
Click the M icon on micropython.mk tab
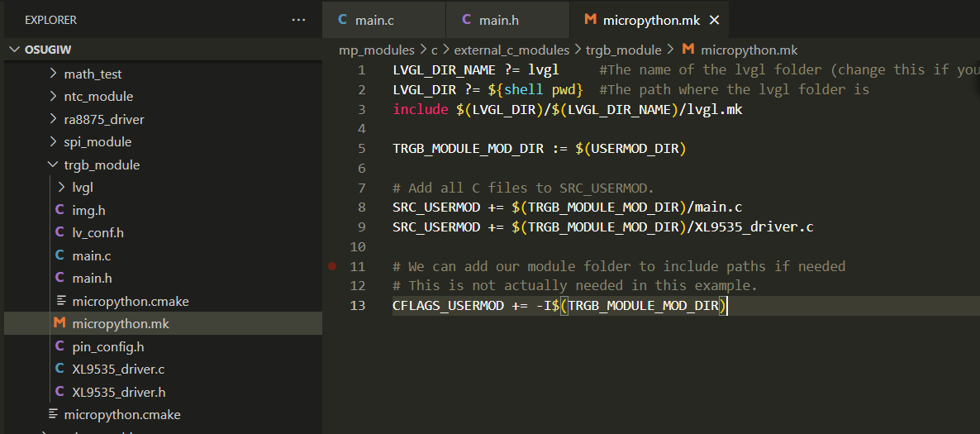[590, 20]
